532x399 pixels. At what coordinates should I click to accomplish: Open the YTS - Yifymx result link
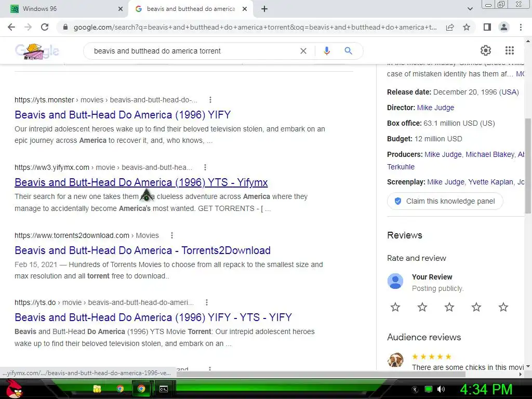click(141, 182)
